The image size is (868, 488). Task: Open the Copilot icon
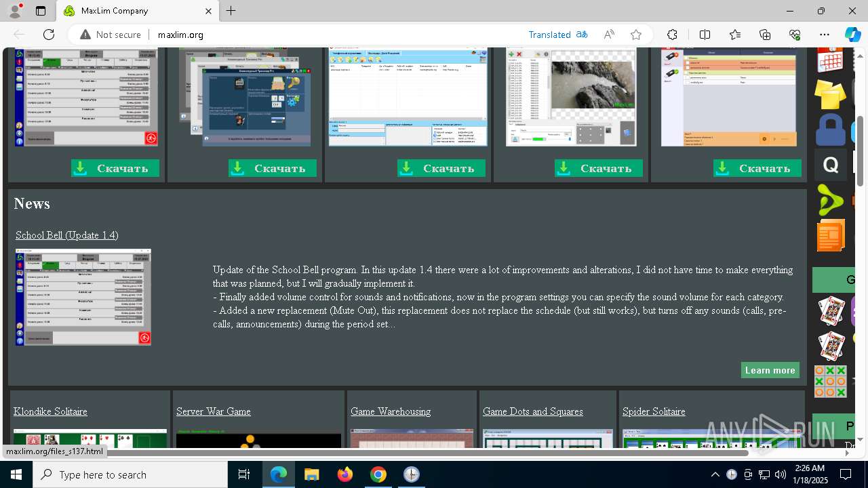[852, 35]
